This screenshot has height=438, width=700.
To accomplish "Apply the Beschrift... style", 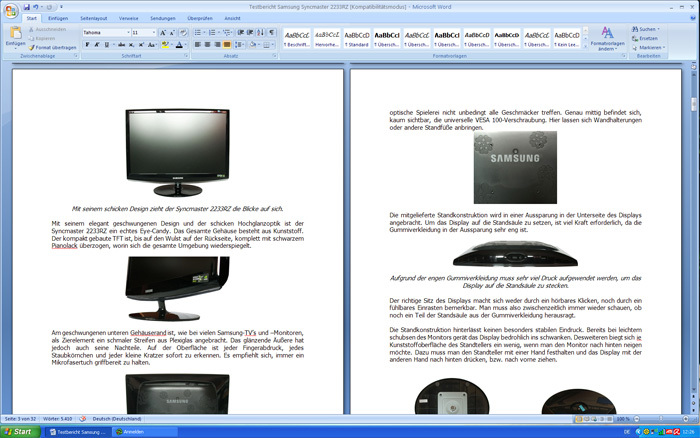I will coord(297,38).
